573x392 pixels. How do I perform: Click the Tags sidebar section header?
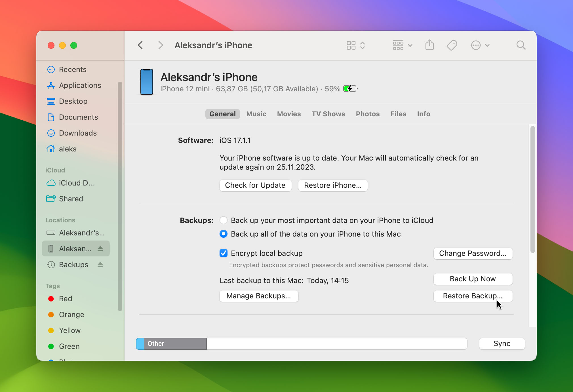tap(52, 286)
